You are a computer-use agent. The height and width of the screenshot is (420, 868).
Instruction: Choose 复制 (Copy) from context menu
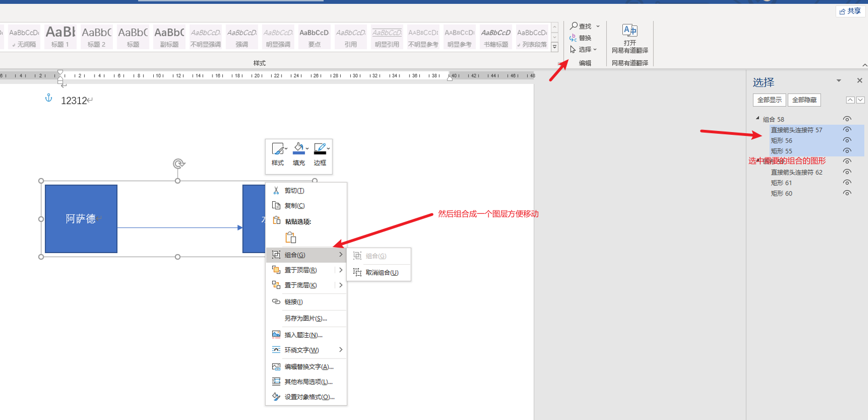pyautogui.click(x=306, y=206)
